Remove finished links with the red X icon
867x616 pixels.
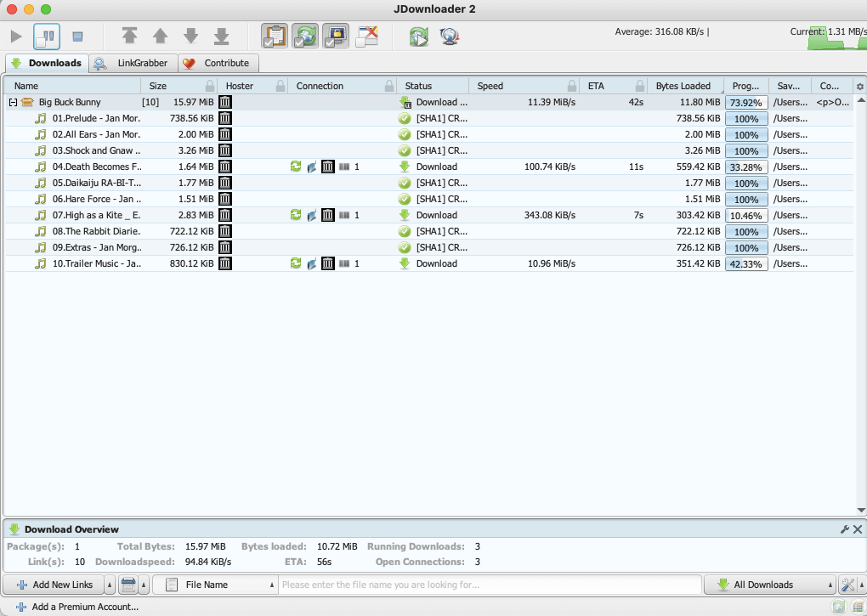(365, 36)
